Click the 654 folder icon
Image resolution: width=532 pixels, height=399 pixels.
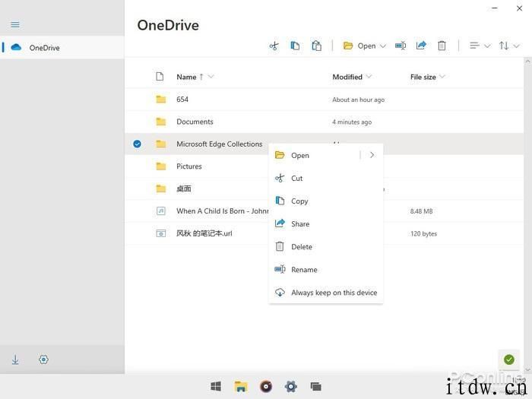pos(161,99)
